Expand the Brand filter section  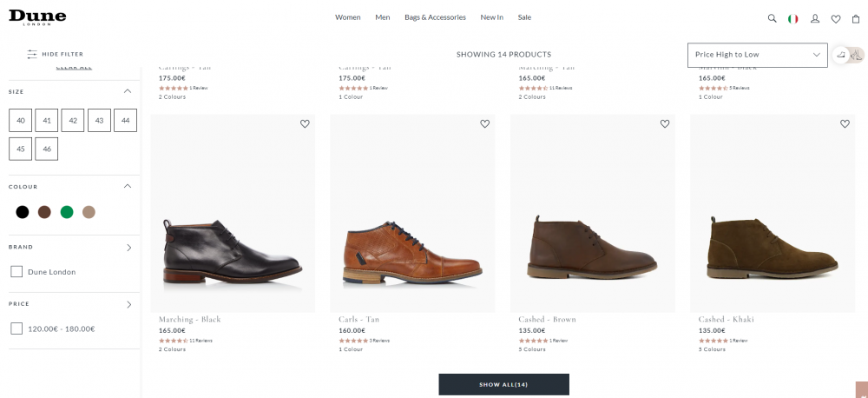[128, 248]
